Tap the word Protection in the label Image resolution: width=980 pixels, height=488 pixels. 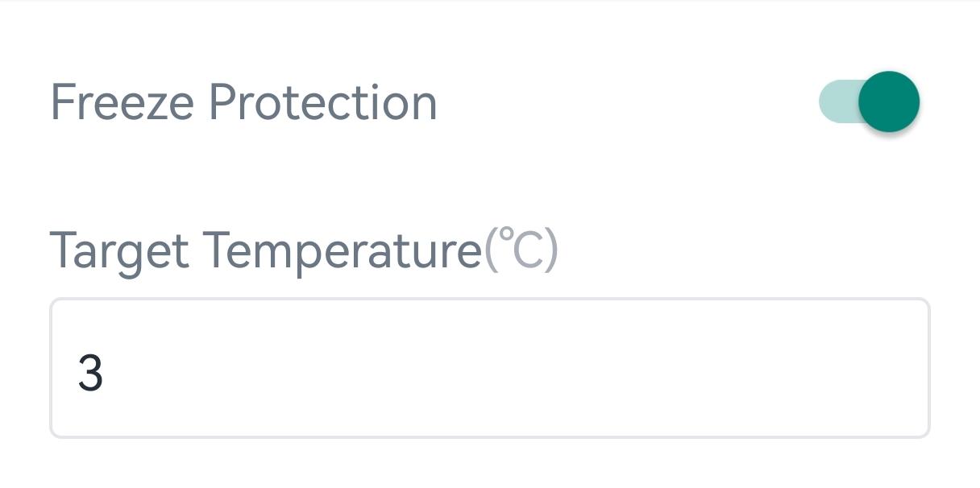[x=322, y=103]
